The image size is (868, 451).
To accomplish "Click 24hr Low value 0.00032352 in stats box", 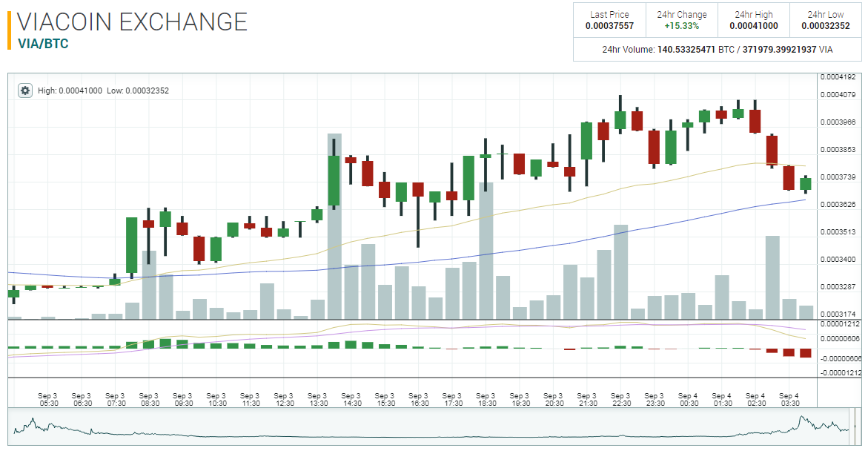I will [x=825, y=26].
